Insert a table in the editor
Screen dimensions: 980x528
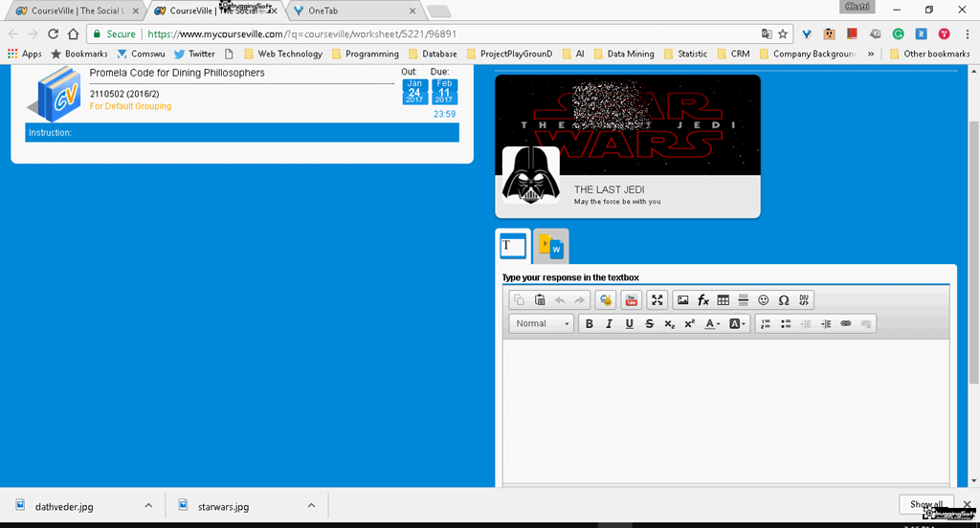point(724,300)
